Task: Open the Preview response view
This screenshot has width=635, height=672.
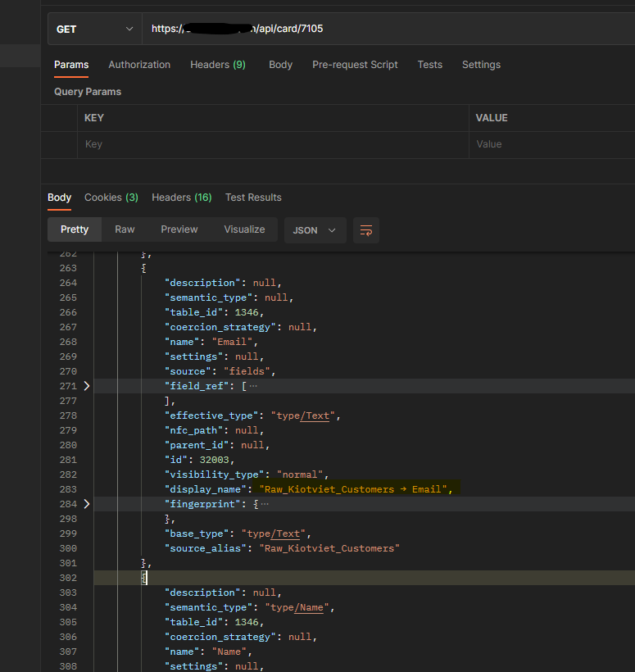Action: 179,229
